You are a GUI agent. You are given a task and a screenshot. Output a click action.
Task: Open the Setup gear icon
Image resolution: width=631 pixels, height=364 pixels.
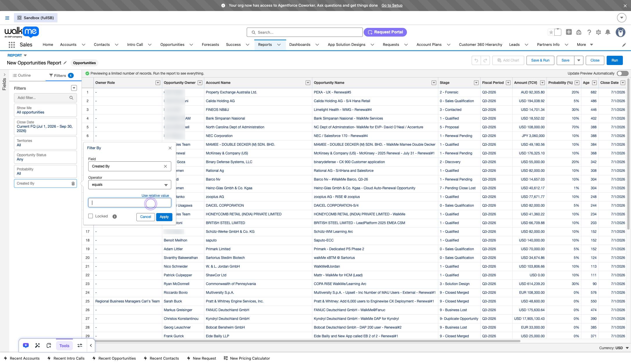click(598, 33)
